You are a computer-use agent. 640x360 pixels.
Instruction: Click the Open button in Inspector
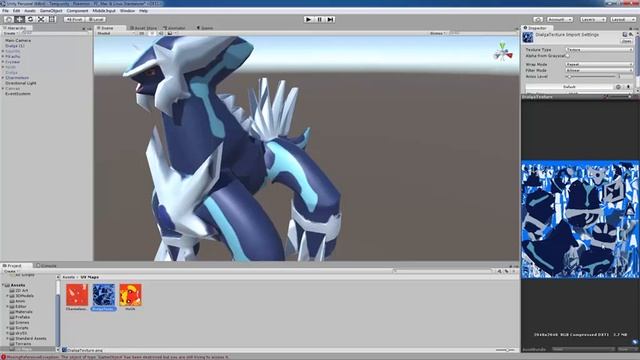point(626,41)
